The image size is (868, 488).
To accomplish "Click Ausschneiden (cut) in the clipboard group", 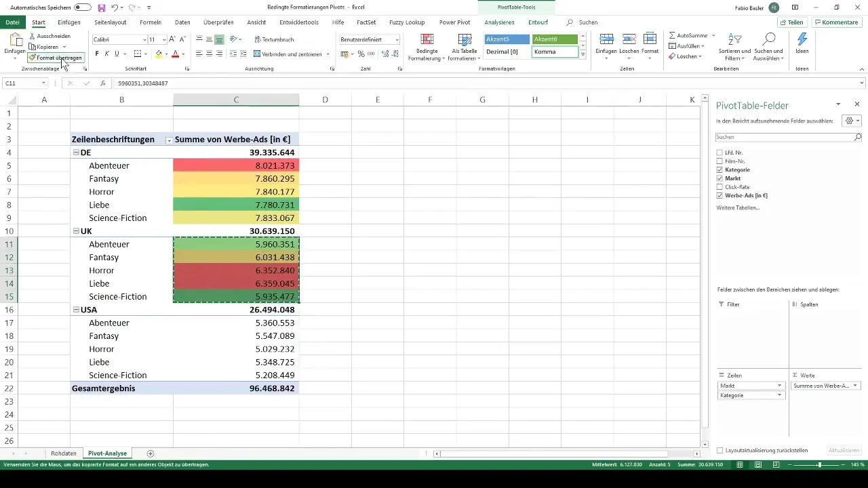I will point(50,35).
